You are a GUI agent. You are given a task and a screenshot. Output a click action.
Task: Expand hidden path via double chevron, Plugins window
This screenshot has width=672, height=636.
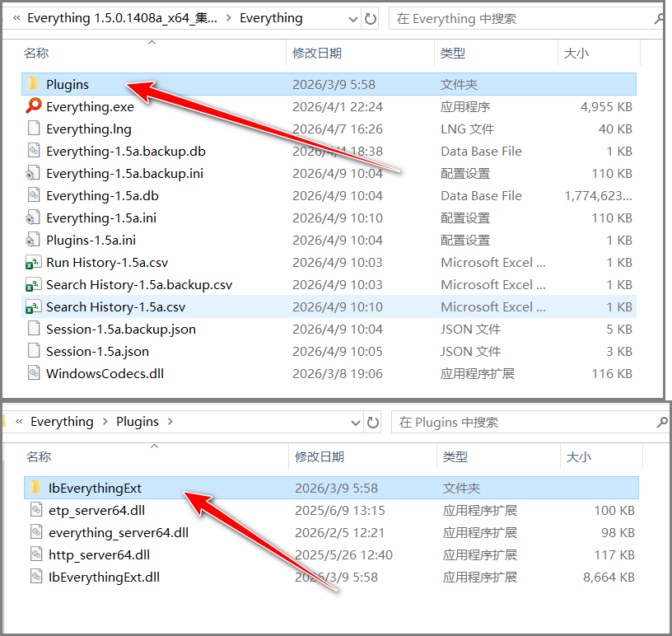[x=19, y=422]
